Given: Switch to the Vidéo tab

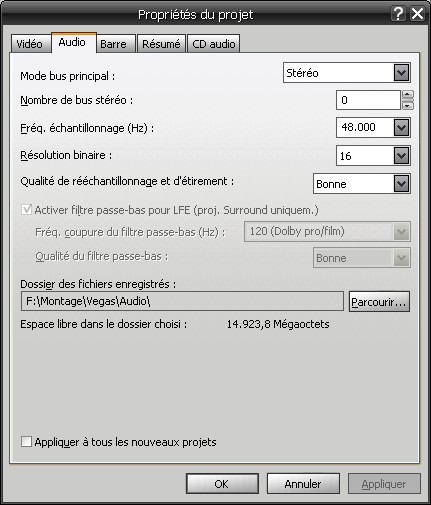Looking at the screenshot, I should tap(30, 44).
